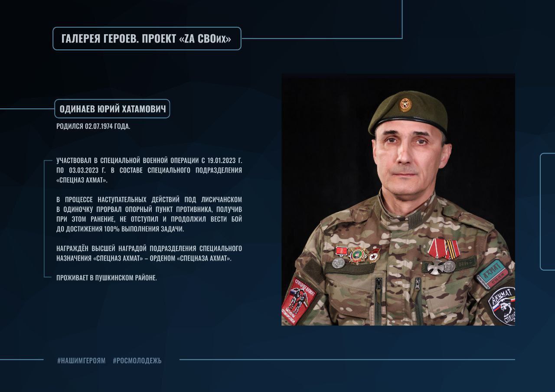The image size is (555, 392).
Task: Click the #НАШИМГЕРОЯМ hashtag
Action: [x=81, y=360]
